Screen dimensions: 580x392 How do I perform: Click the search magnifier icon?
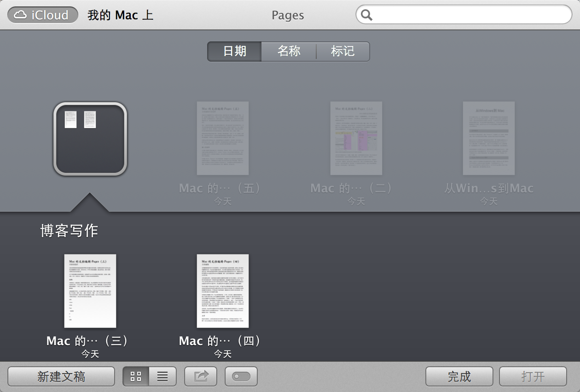367,15
